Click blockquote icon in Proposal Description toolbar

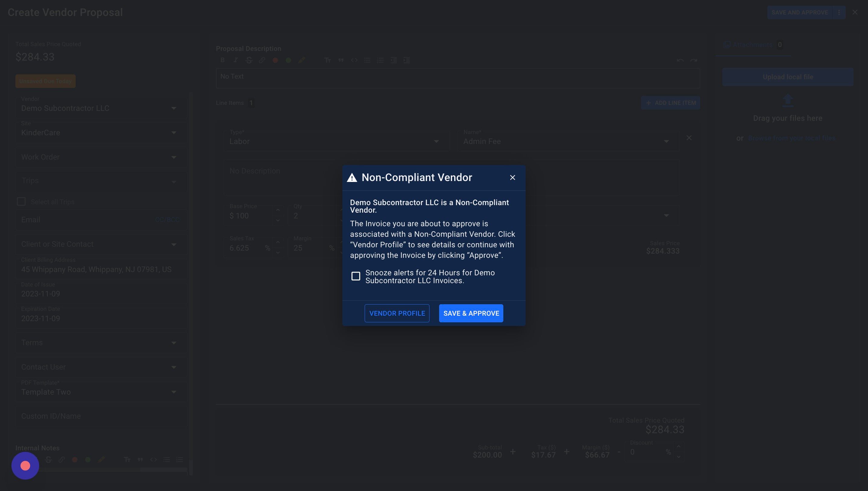pos(341,60)
